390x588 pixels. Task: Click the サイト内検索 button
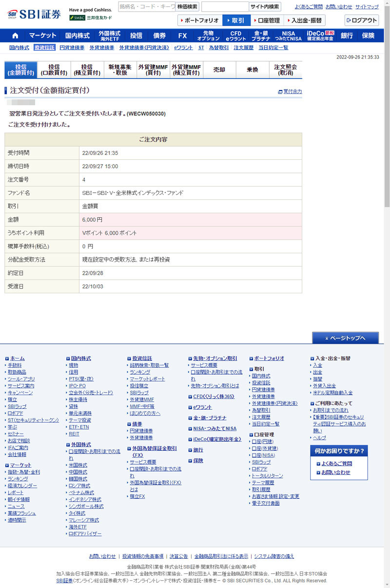tap(265, 7)
